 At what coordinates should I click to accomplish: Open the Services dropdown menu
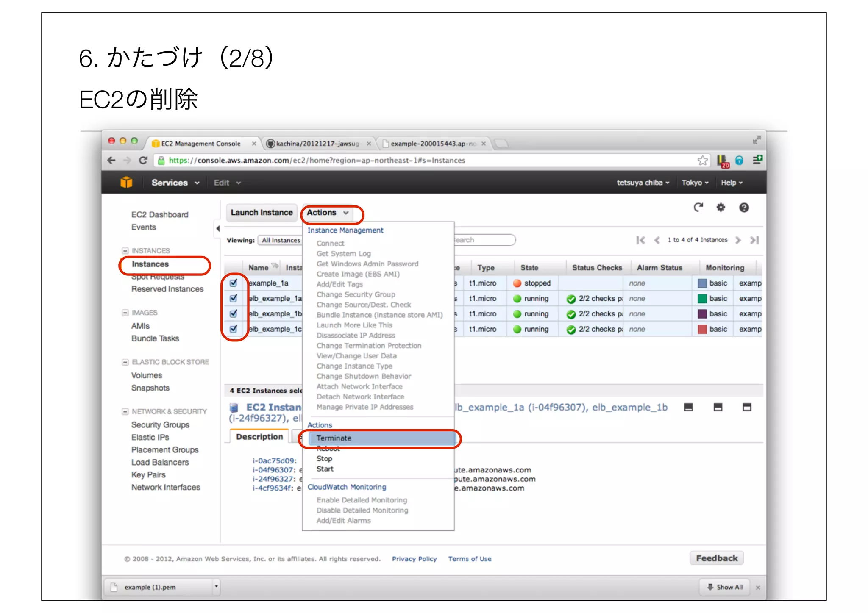(x=175, y=183)
